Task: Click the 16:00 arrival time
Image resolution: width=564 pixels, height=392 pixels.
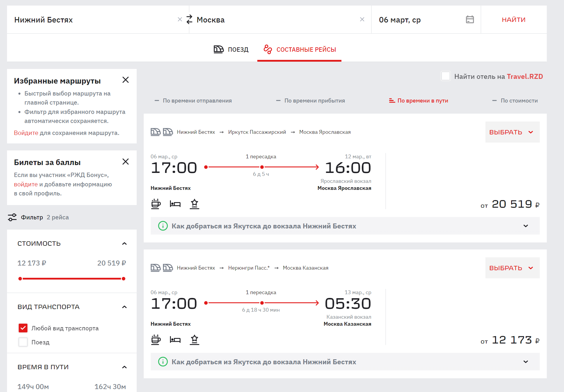Action: click(x=348, y=168)
